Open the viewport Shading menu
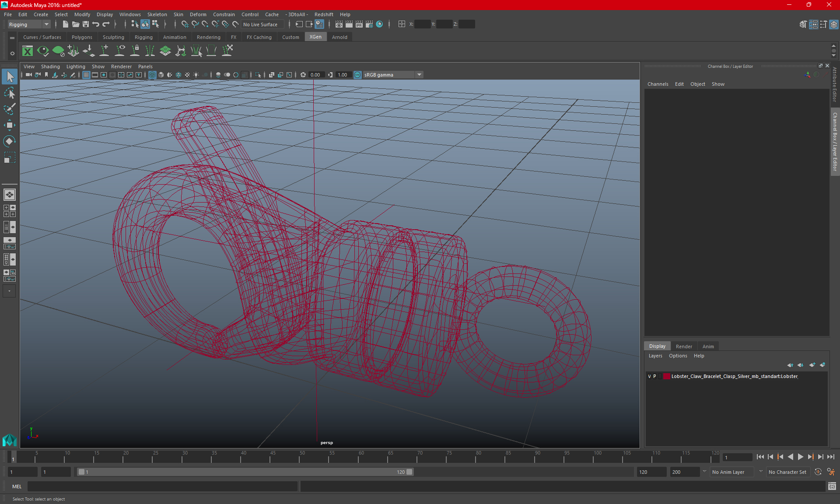 point(50,66)
